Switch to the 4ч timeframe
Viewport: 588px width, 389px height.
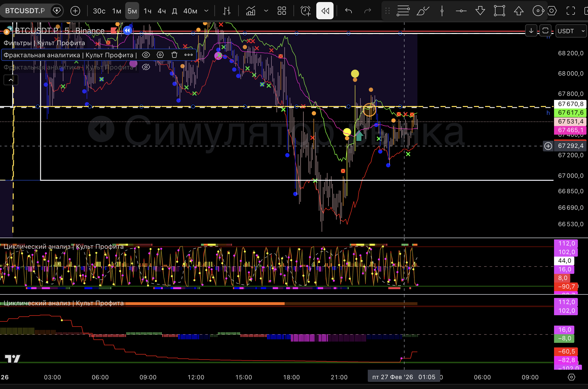161,11
